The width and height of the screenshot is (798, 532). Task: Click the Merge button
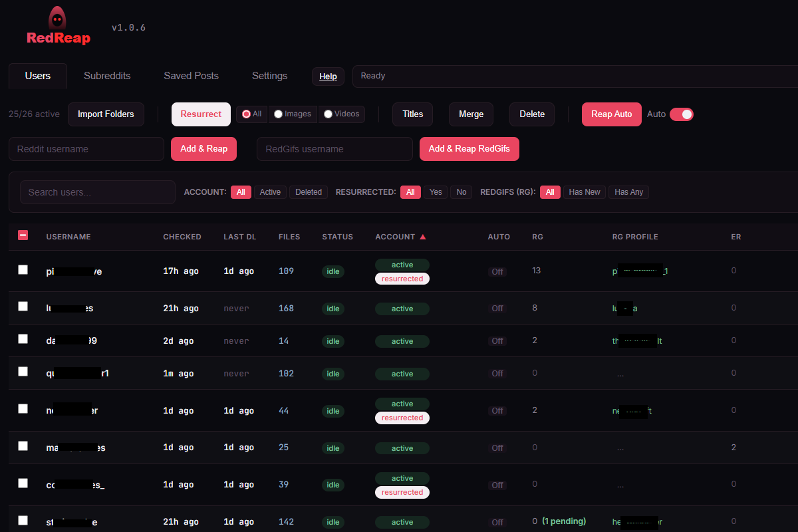[471, 114]
